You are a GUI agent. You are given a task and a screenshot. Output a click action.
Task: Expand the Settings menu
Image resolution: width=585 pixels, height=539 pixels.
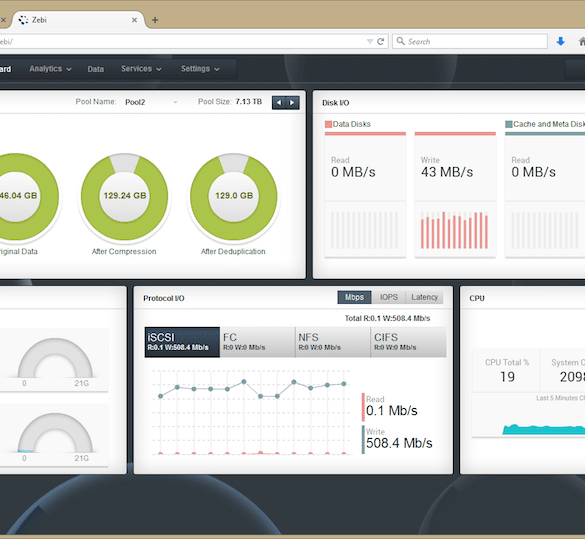pyautogui.click(x=200, y=69)
